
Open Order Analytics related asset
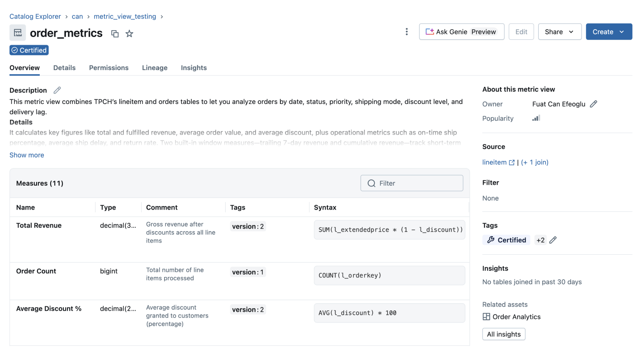[x=516, y=317]
